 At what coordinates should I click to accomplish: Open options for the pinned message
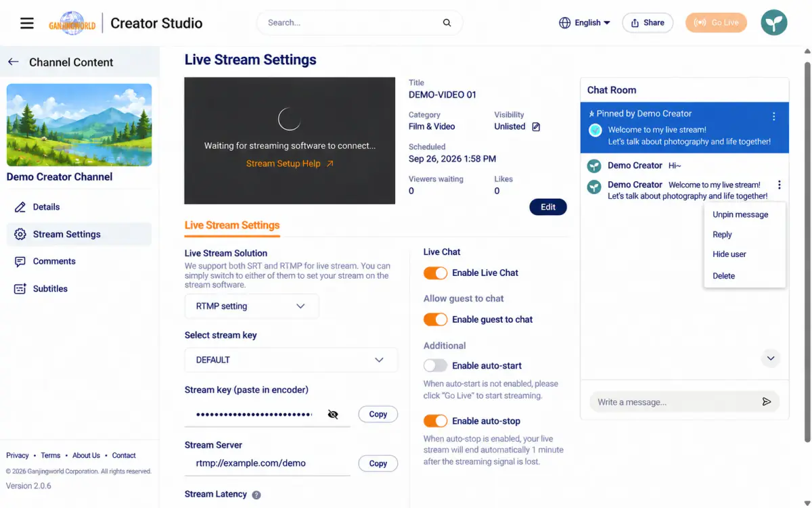pyautogui.click(x=774, y=116)
